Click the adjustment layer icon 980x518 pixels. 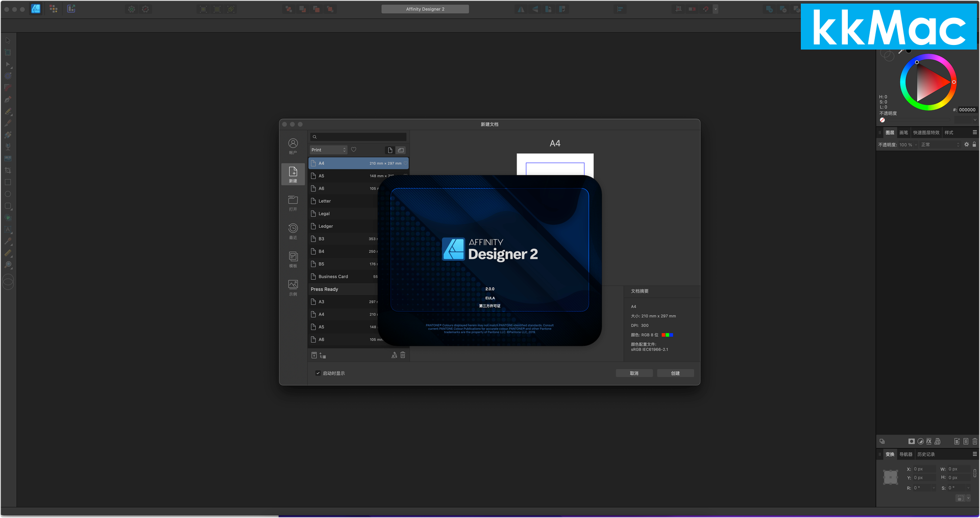coord(920,441)
